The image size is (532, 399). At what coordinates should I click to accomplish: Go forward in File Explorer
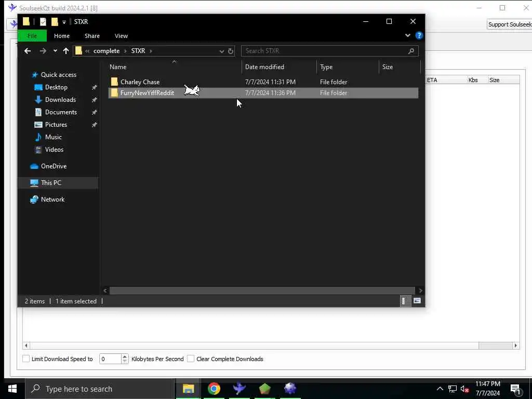[43, 51]
